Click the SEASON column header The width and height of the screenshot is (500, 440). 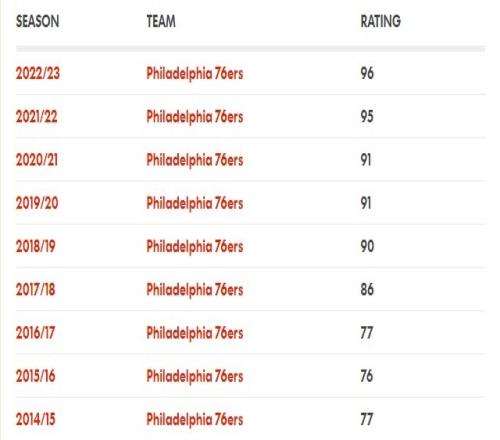tap(38, 21)
